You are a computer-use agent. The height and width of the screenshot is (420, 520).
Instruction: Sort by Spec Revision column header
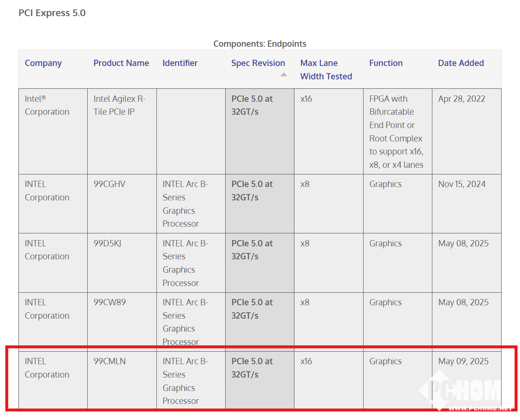point(258,63)
